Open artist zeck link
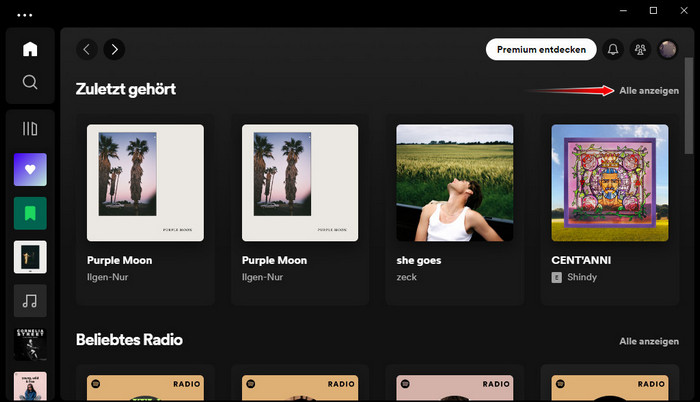The width and height of the screenshot is (700, 402). click(x=407, y=277)
